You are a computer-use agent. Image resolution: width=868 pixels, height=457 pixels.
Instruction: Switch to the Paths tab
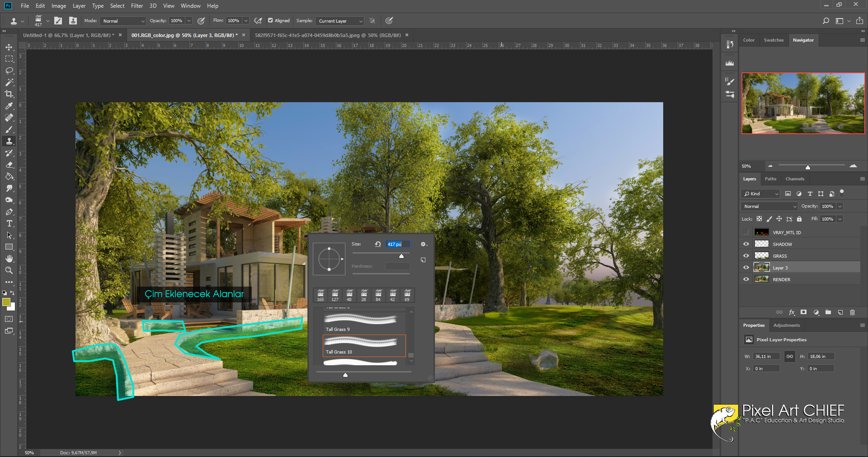click(x=770, y=179)
